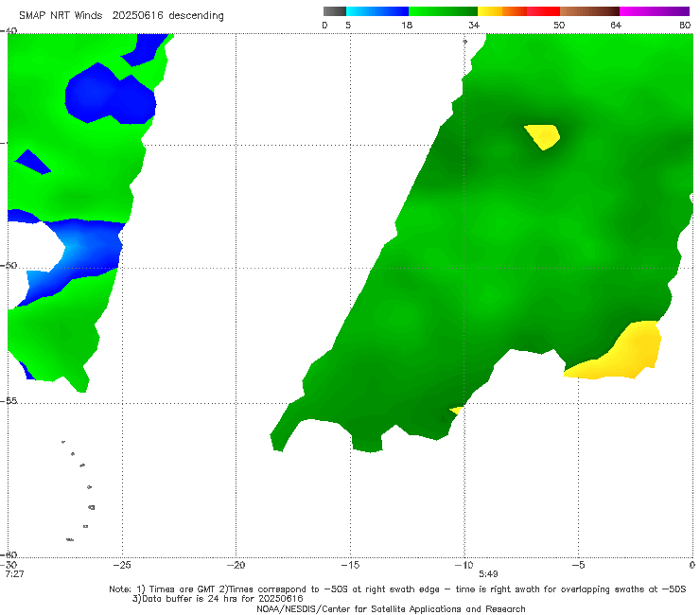The width and height of the screenshot is (700, 615).
Task: Click the yellow-orange segment of the color bar
Action: [x=502, y=11]
